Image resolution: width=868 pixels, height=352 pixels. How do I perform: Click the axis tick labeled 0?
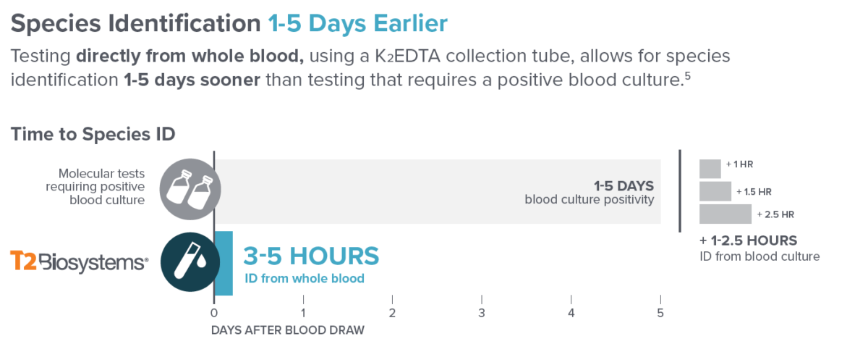(213, 312)
